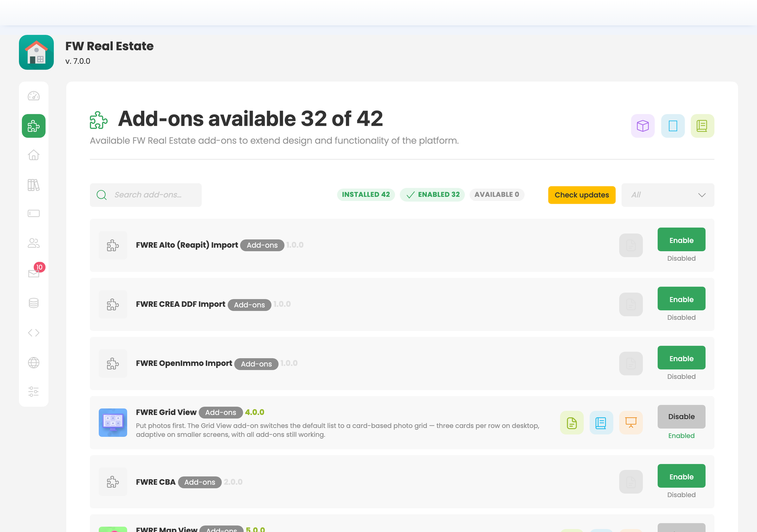757x532 pixels.
Task: Click the 2.0.0 version of FWRE CBA
Action: [x=233, y=482]
